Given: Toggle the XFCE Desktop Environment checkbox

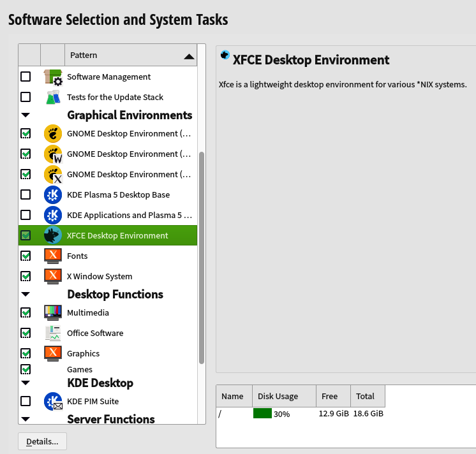Looking at the screenshot, I should coord(26,235).
